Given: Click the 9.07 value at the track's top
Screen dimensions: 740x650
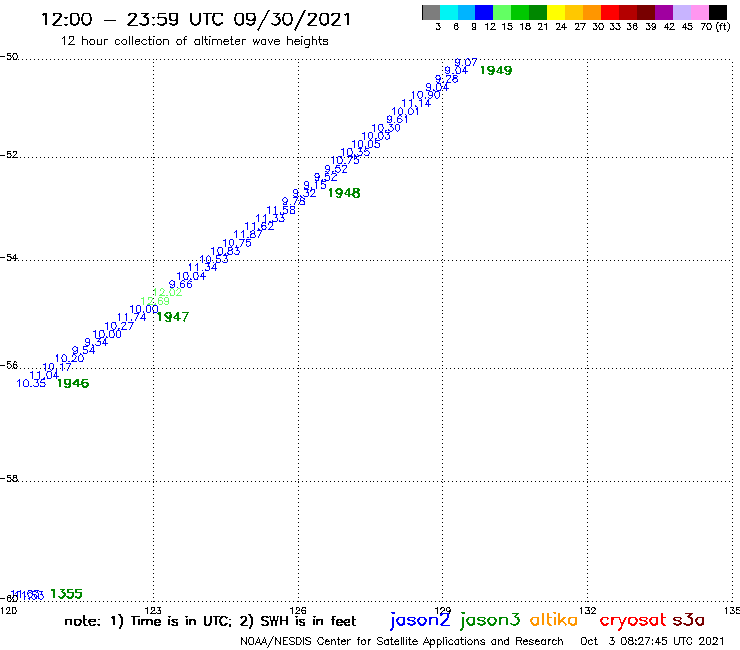Looking at the screenshot, I should pos(466,63).
